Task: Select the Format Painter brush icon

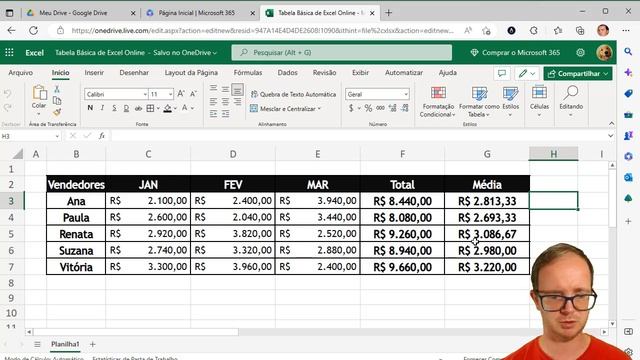Action: pyautogui.click(x=57, y=111)
